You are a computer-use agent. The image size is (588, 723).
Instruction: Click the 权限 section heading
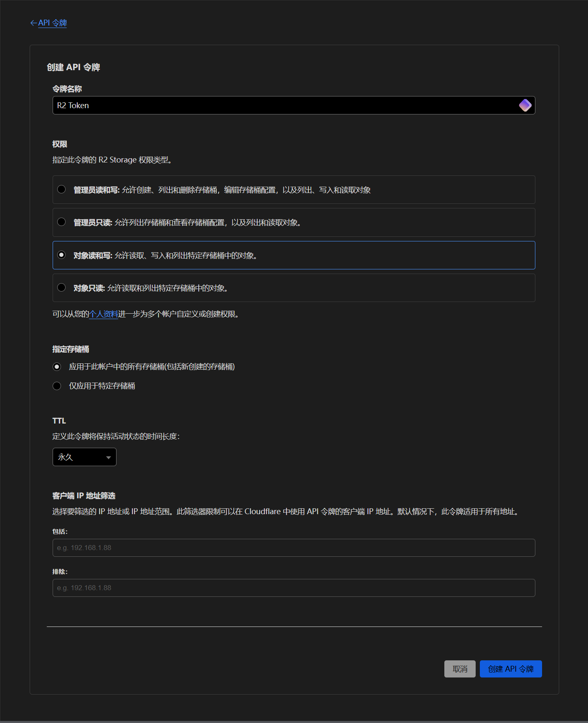(60, 144)
